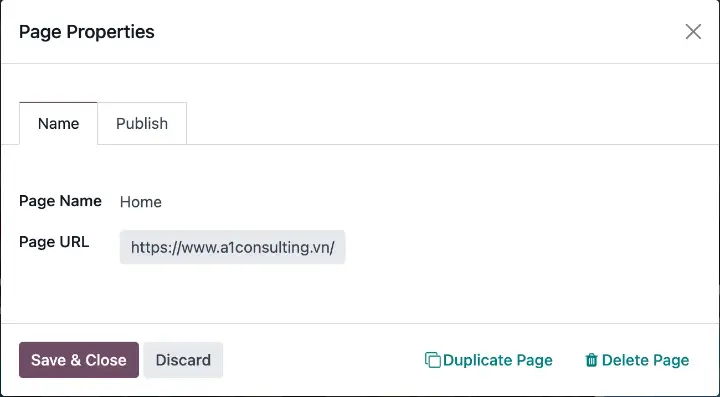Viewport: 720px width, 397px height.
Task: Select the Name tab
Action: click(x=58, y=123)
